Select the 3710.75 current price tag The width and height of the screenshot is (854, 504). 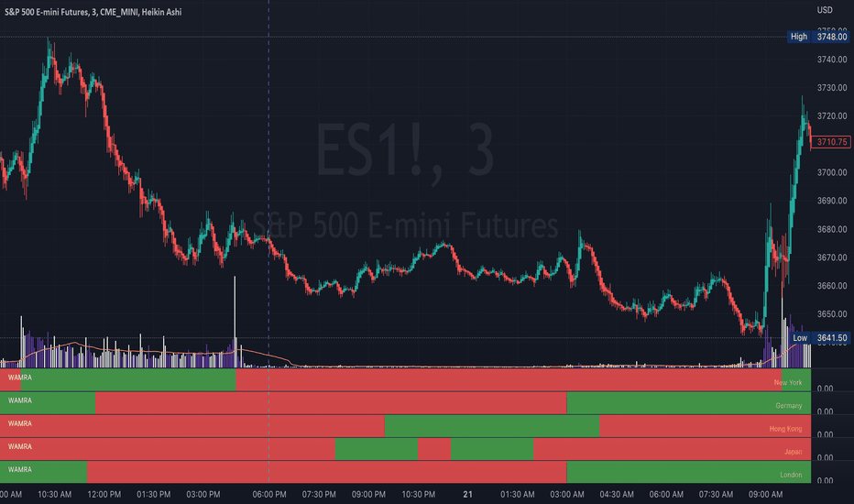point(831,142)
